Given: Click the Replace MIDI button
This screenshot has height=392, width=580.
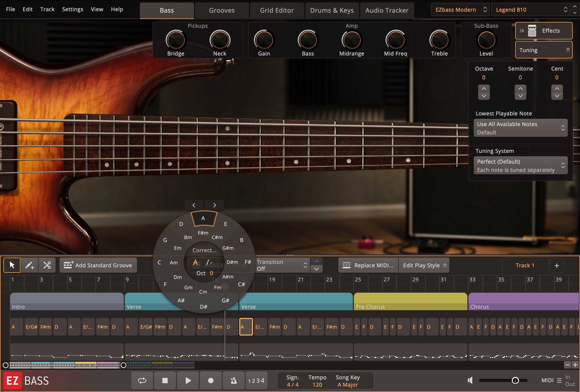Looking at the screenshot, I should tap(368, 265).
